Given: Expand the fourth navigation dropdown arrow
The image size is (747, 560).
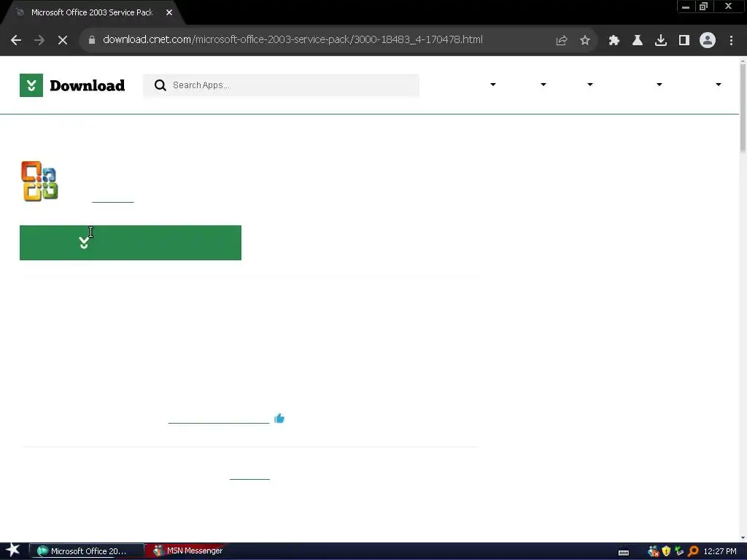Looking at the screenshot, I should 659,85.
